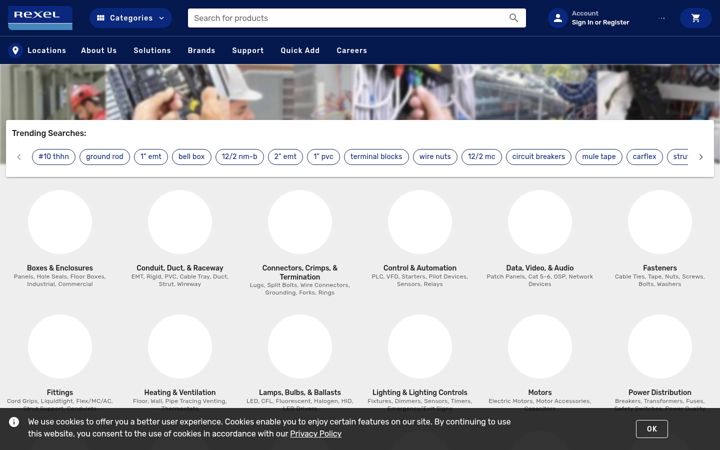Open the Solutions menu
This screenshot has width=720, height=450.
(152, 51)
